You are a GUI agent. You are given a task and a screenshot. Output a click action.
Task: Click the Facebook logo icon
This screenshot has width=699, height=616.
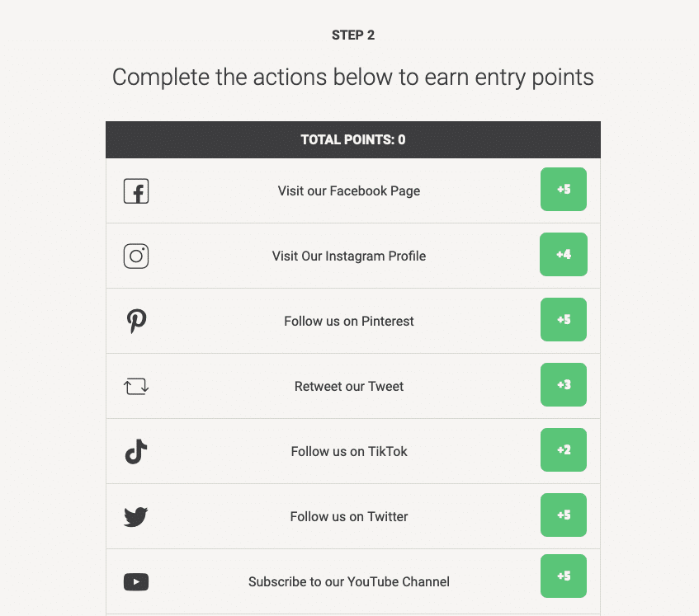coord(136,191)
